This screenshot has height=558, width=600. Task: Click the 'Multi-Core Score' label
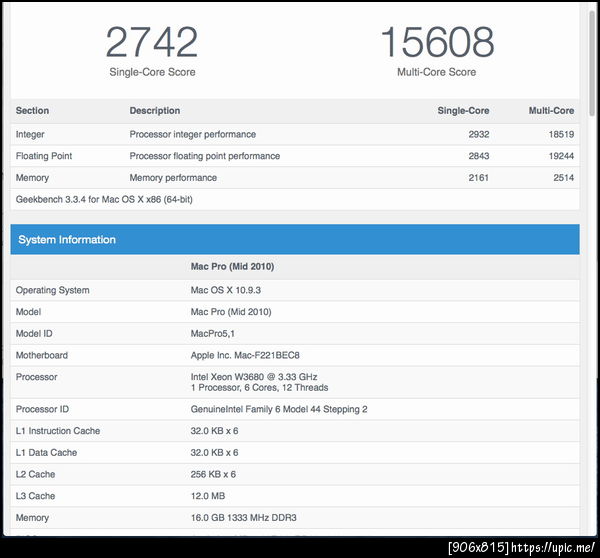[x=437, y=72]
